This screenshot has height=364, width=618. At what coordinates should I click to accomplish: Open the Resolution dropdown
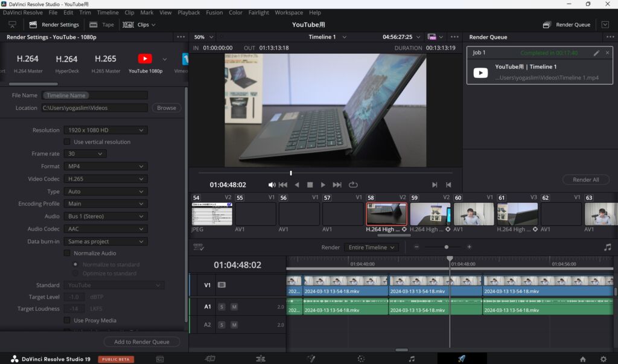tap(106, 130)
